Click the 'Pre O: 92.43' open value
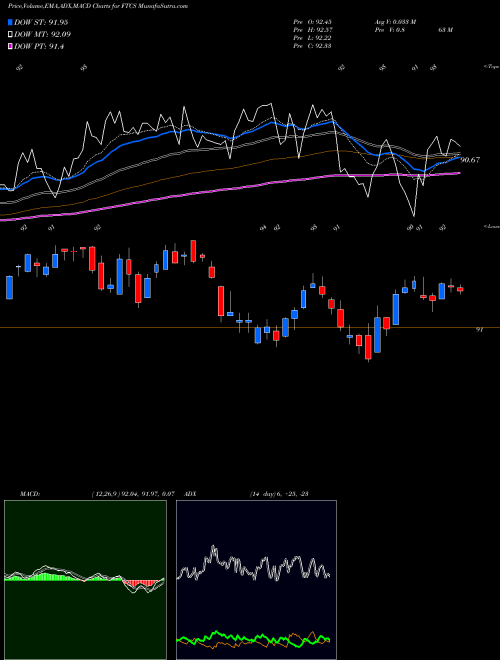This screenshot has height=660, width=500. click(x=312, y=22)
